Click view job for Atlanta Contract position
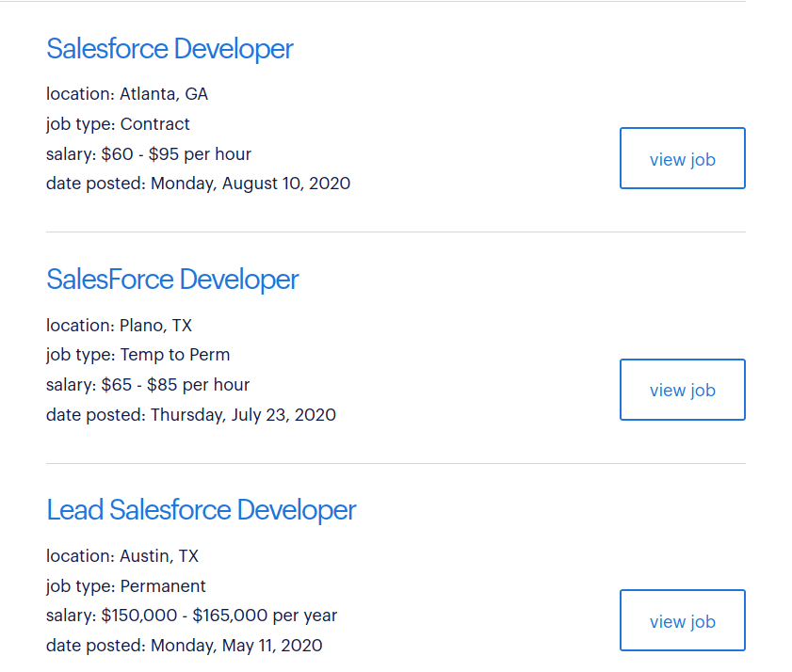This screenshot has width=792, height=672. [x=683, y=158]
